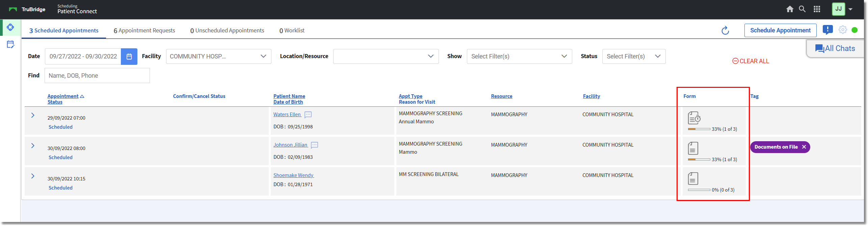The image size is (868, 226).
Task: Click the TruBridge logo
Action: [27, 9]
